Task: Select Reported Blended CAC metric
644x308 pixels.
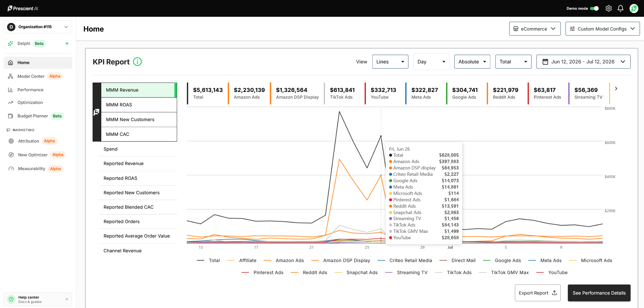Action: coord(138,207)
